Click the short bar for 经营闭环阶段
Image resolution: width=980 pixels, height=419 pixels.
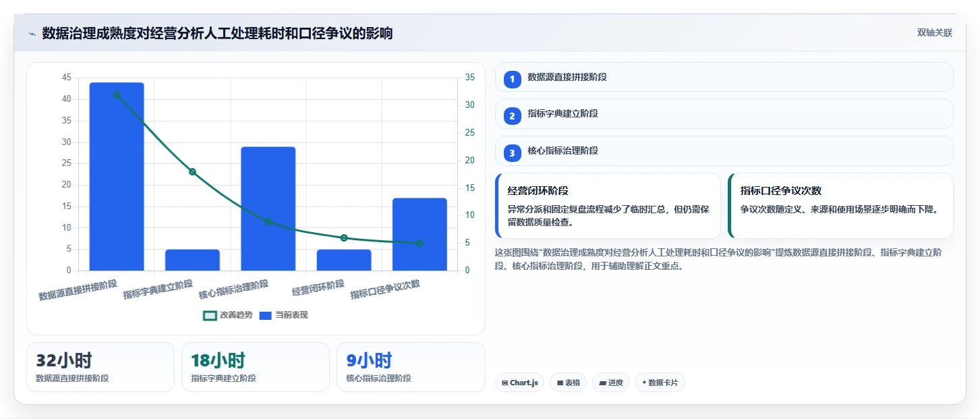[x=344, y=260]
